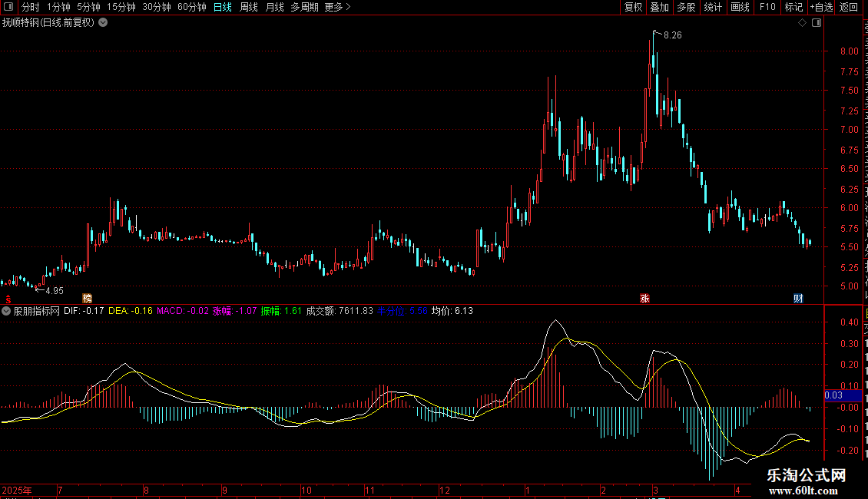Screen dimensions: 868x499
Task: Click the diamond icon in chart corner
Action: pyautogui.click(x=802, y=23)
